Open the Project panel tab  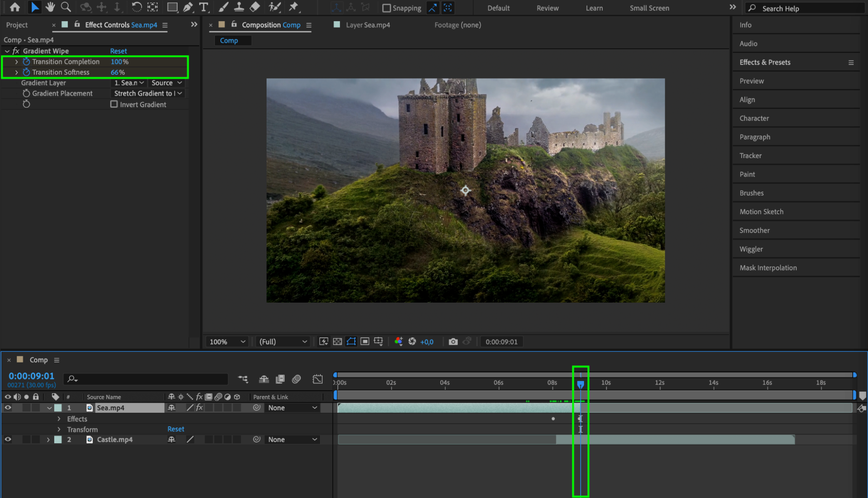tap(17, 25)
